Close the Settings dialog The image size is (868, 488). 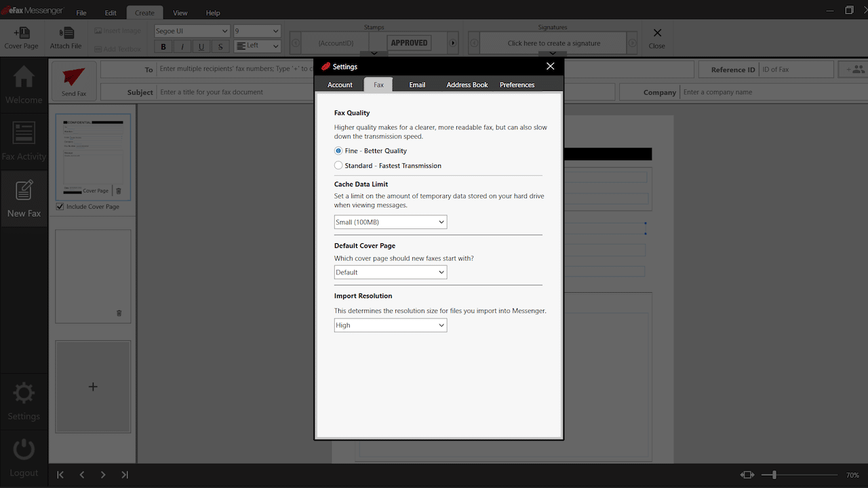tap(550, 66)
